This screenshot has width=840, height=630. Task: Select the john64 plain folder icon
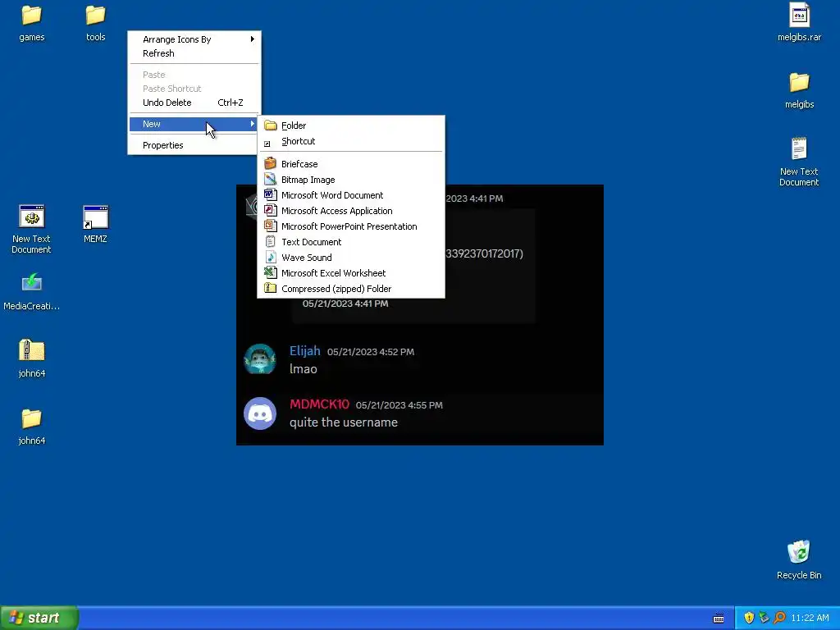tap(32, 418)
